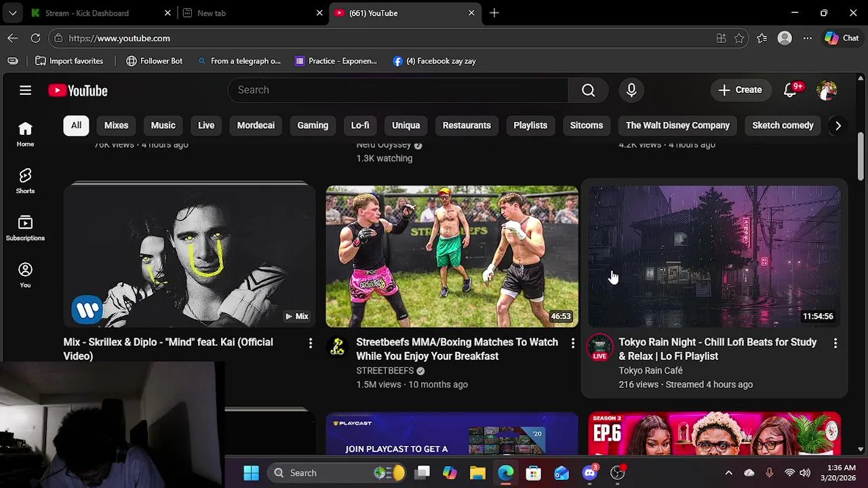Show the next category chips arrow

(837, 125)
